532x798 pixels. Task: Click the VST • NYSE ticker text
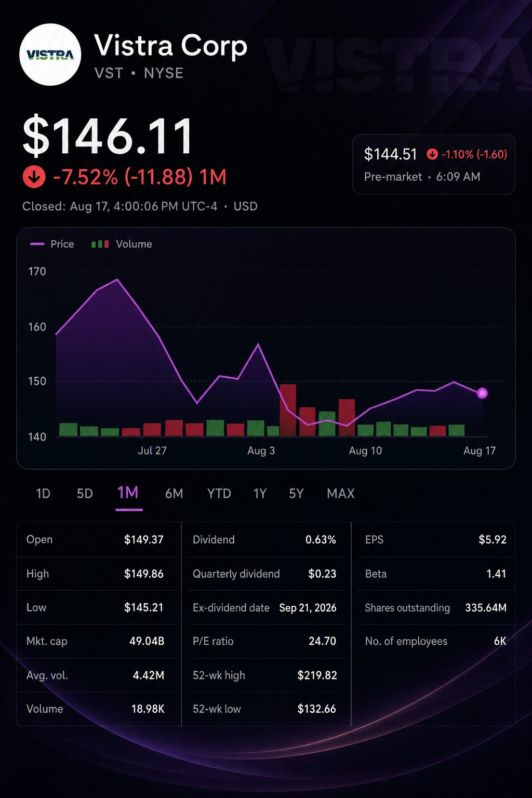(139, 73)
